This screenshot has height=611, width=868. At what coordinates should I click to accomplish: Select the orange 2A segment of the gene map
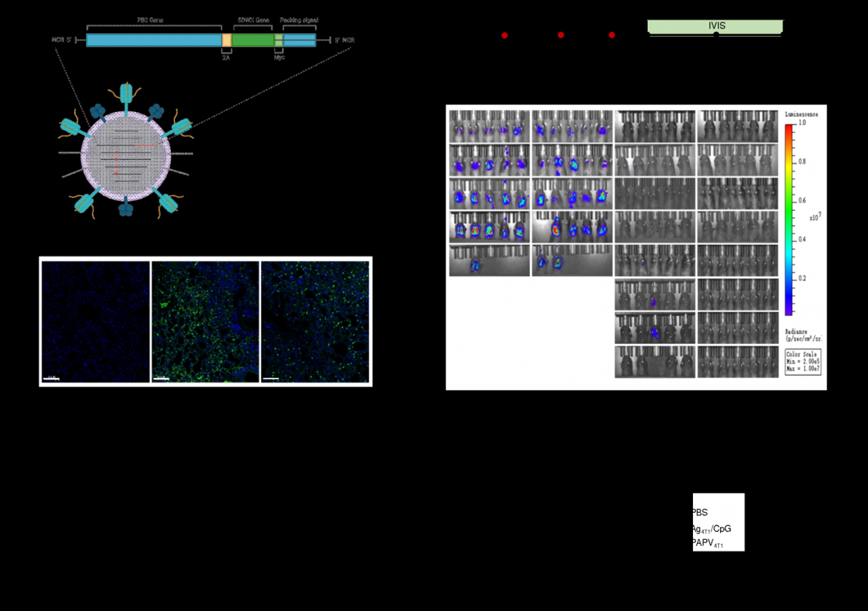(226, 41)
